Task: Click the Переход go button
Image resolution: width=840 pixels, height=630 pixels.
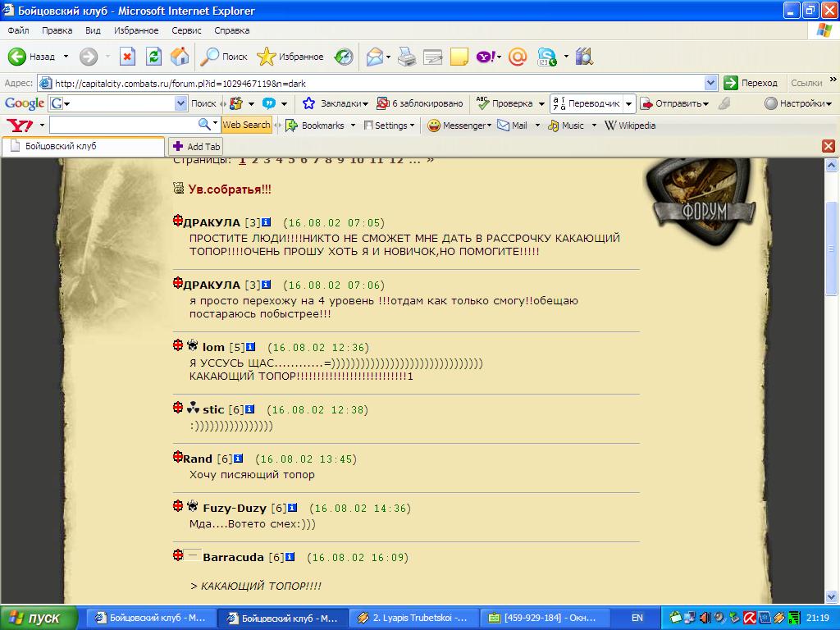Action: [751, 83]
